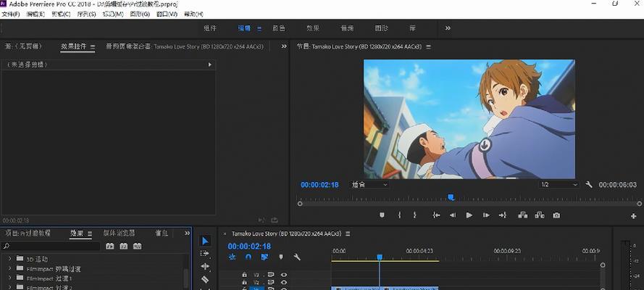Open Program Monitor panel menu

[428, 47]
